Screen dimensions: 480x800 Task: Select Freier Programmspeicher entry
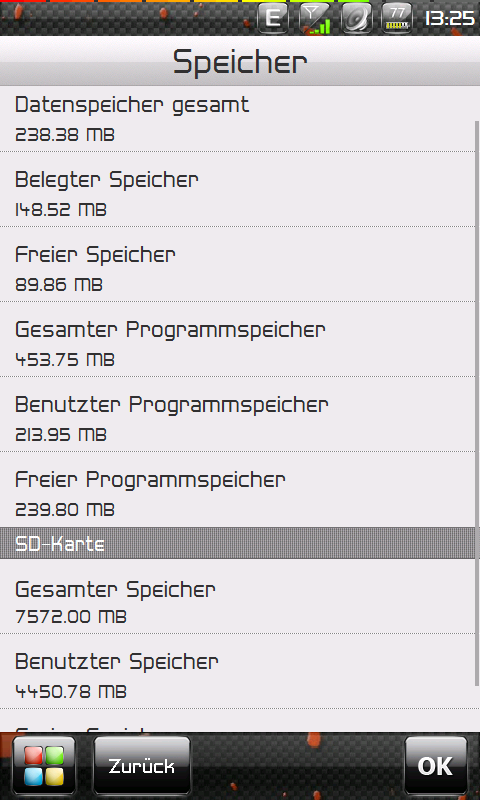pos(237,489)
